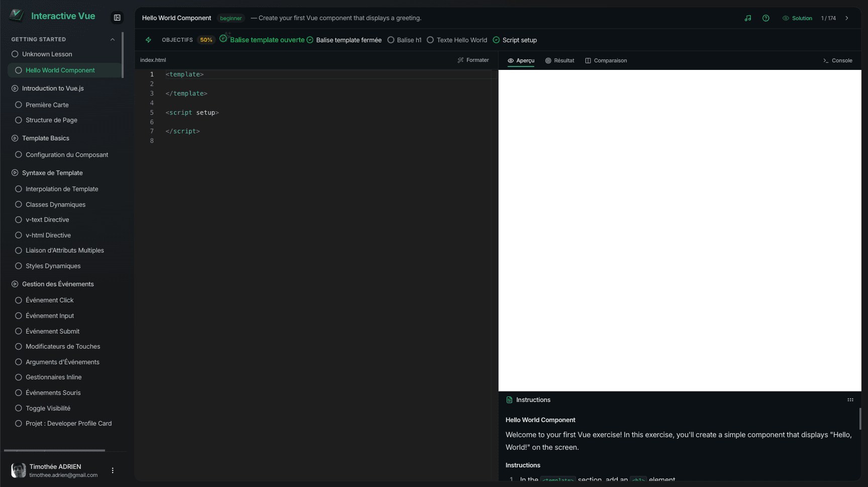The width and height of the screenshot is (868, 487).
Task: Go to next exercise with the right arrow
Action: [x=847, y=18]
